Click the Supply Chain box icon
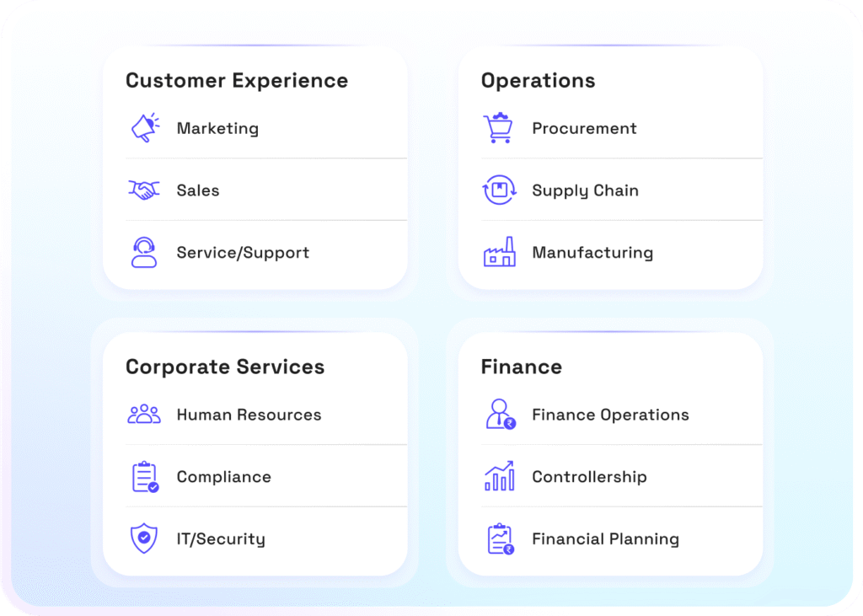Viewport: 863px width, 616px height. (x=499, y=190)
